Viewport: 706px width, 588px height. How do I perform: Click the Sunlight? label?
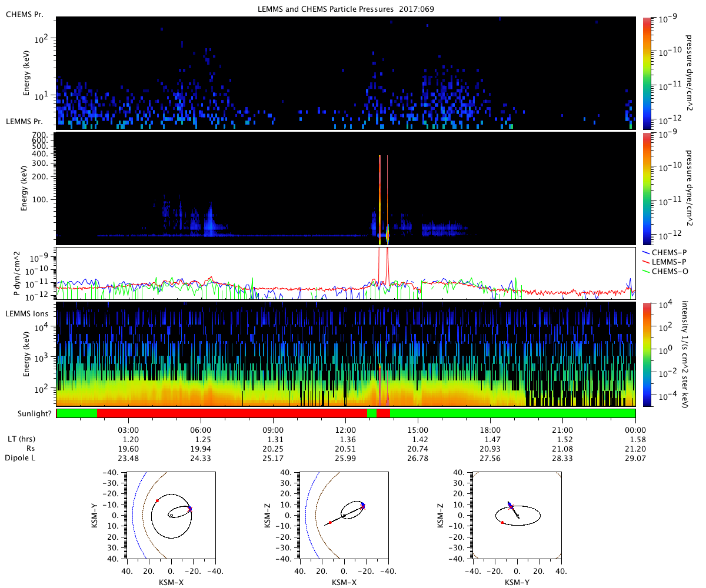tap(29, 414)
